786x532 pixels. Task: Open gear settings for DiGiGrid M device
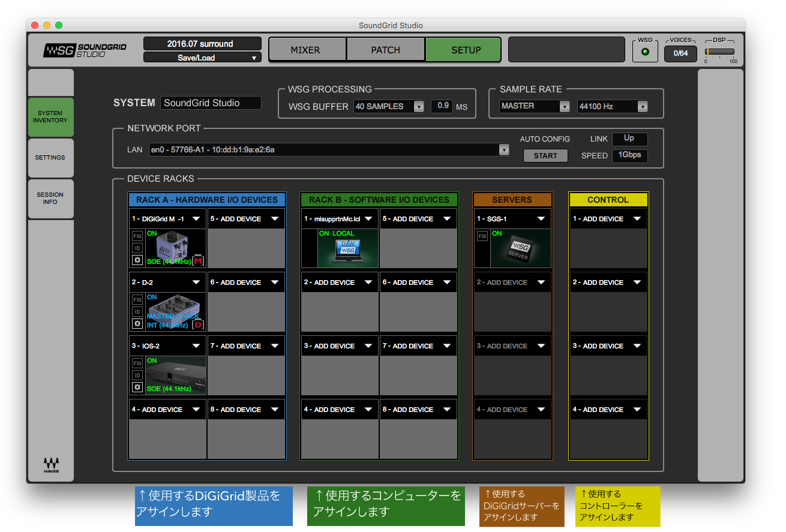click(137, 260)
